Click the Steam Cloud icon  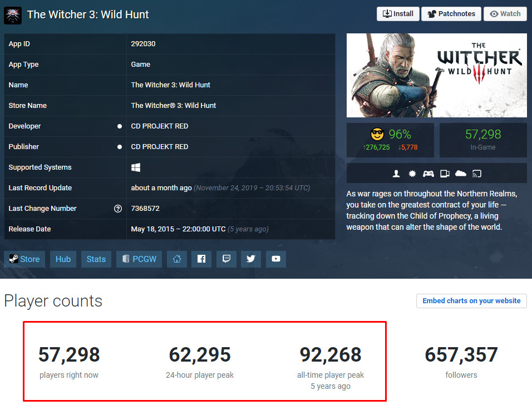pyautogui.click(x=460, y=174)
